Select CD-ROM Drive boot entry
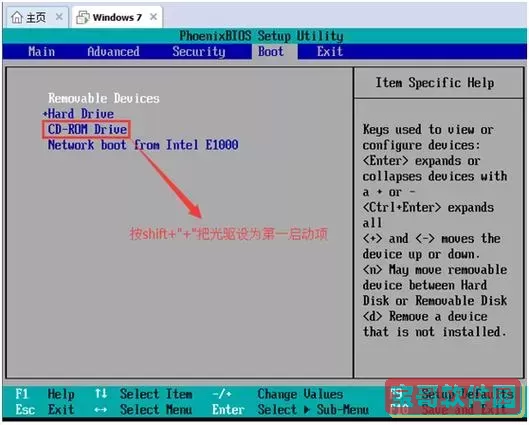 click(87, 129)
